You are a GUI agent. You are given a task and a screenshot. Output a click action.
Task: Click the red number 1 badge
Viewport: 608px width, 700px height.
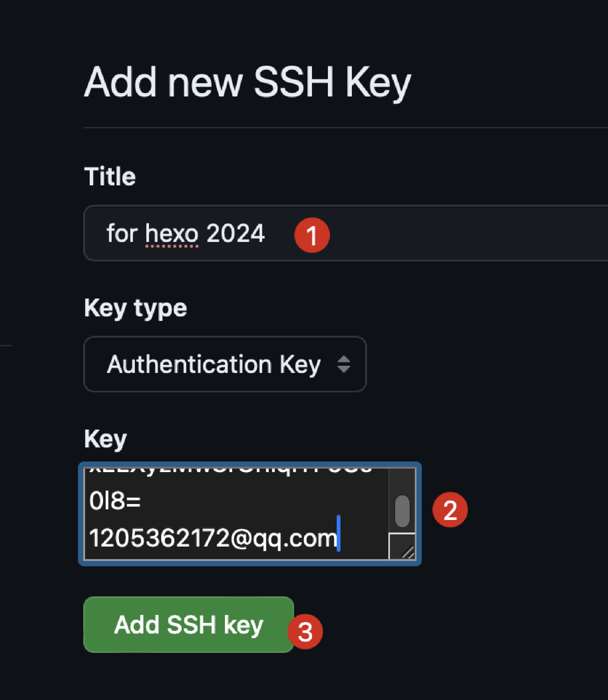[x=312, y=235]
